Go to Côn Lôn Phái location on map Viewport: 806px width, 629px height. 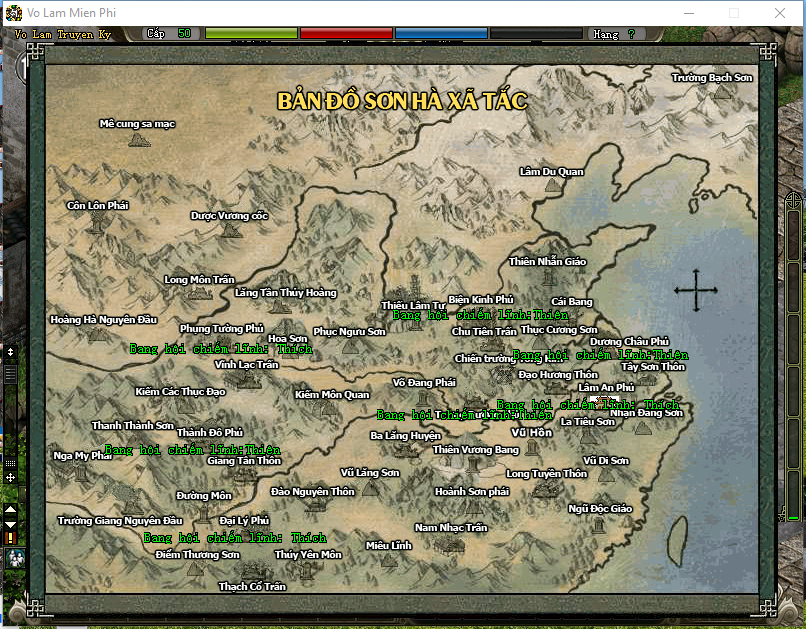click(98, 206)
